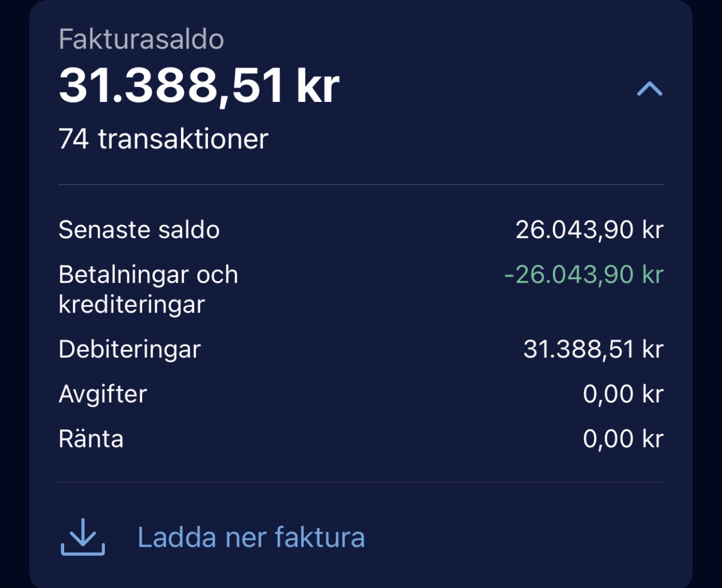Click the 0,00 kr amount beside Ränta
This screenshot has width=722, height=588.
[622, 439]
